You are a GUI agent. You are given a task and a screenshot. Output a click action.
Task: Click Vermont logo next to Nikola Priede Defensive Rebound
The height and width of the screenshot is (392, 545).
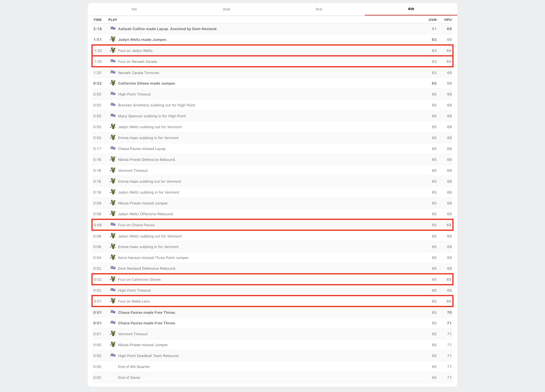[x=113, y=159]
